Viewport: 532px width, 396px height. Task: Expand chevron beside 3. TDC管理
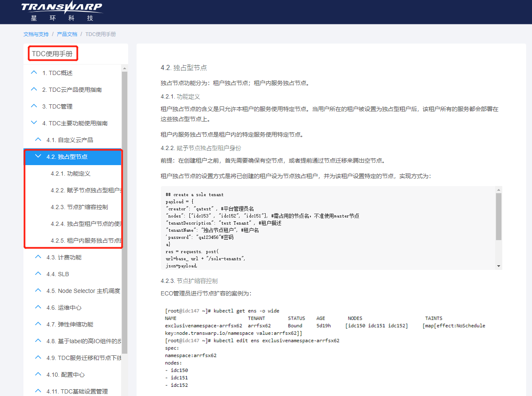tap(34, 106)
